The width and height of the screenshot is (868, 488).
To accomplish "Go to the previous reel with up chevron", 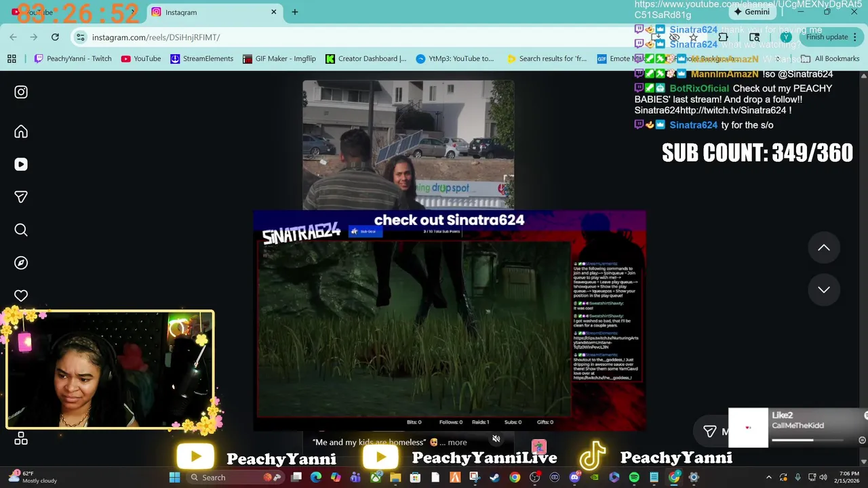I will (824, 248).
